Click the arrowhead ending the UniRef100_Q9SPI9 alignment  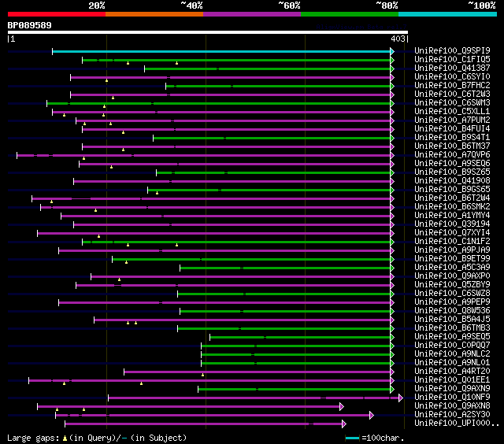[x=392, y=51]
